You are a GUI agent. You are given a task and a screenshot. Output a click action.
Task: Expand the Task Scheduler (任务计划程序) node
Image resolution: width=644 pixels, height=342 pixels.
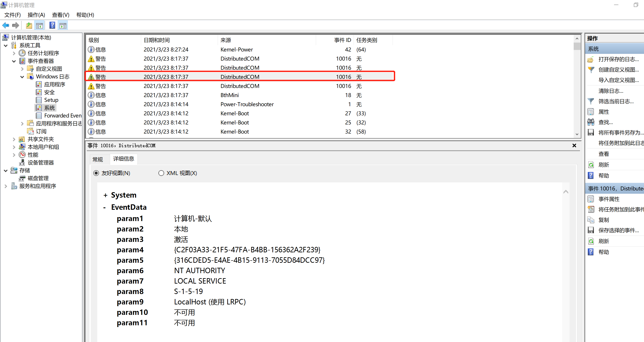pyautogui.click(x=14, y=53)
